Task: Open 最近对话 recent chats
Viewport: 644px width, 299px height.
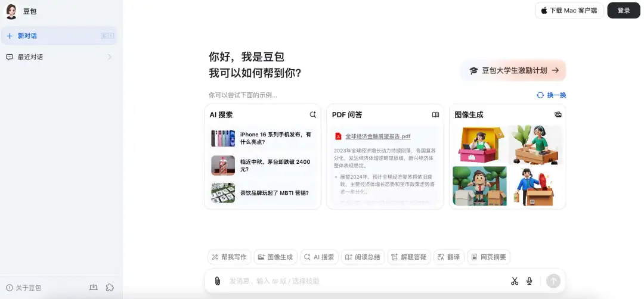Action: point(58,57)
